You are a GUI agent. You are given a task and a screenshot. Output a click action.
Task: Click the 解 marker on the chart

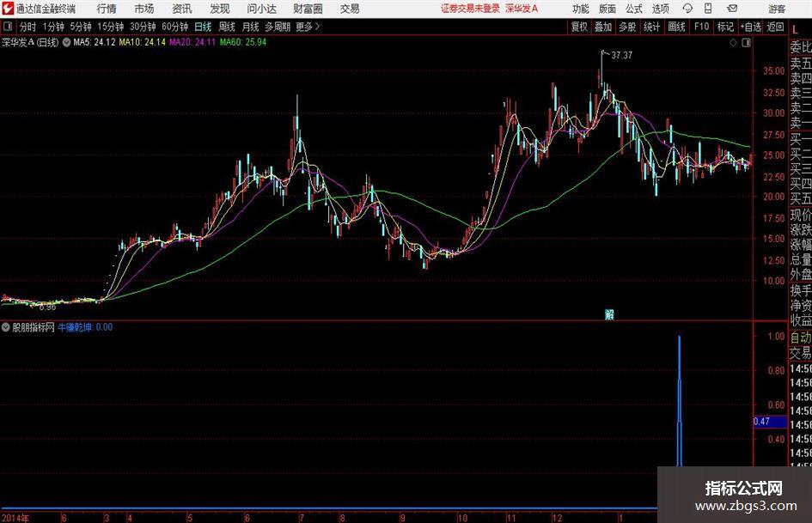(x=609, y=314)
